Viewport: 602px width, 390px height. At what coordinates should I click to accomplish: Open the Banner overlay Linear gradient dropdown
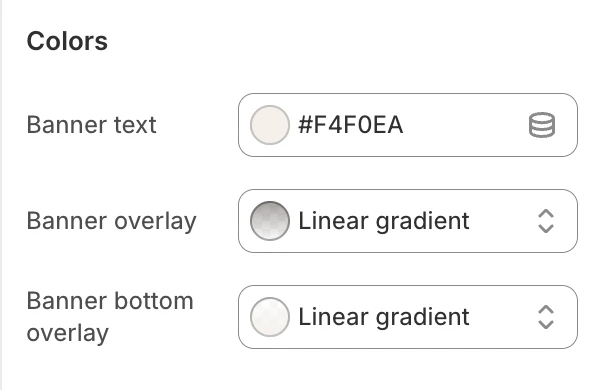tap(408, 221)
